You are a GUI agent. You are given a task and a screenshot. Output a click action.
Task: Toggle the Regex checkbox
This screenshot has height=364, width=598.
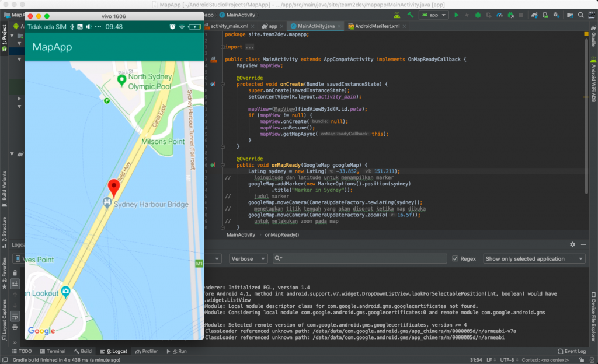pos(455,258)
